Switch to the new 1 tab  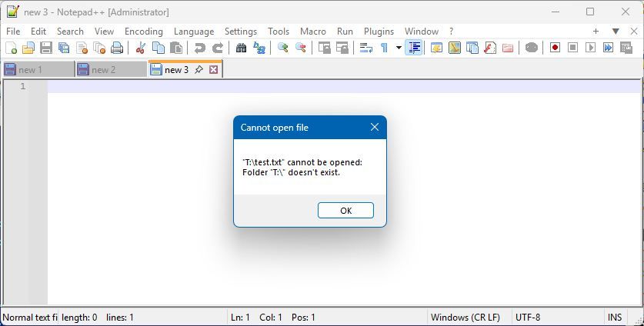coord(38,69)
